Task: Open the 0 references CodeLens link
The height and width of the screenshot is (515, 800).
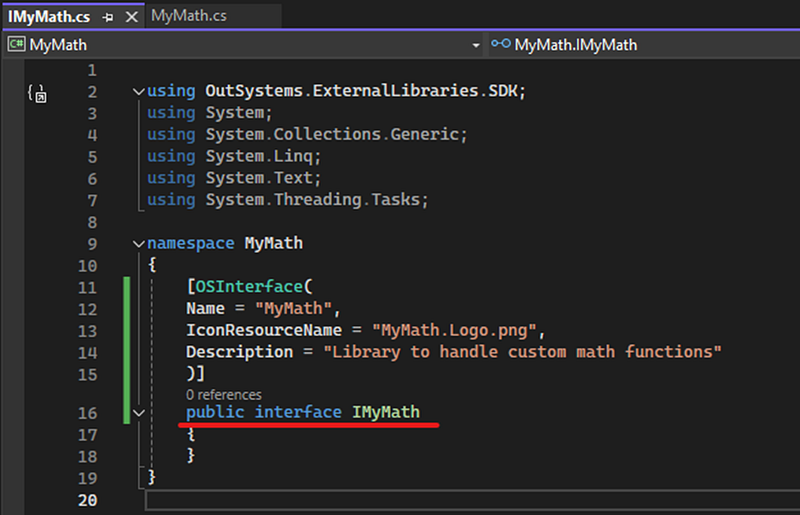Action: (x=223, y=395)
